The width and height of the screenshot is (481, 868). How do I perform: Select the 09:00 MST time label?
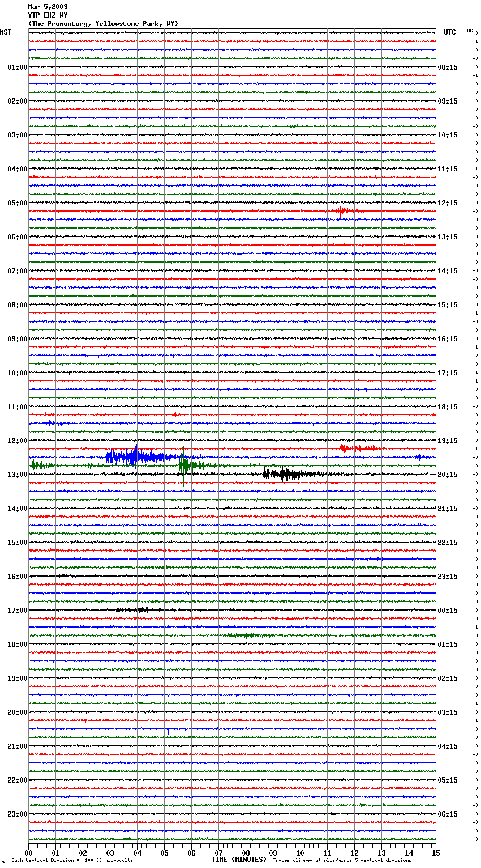point(17,339)
